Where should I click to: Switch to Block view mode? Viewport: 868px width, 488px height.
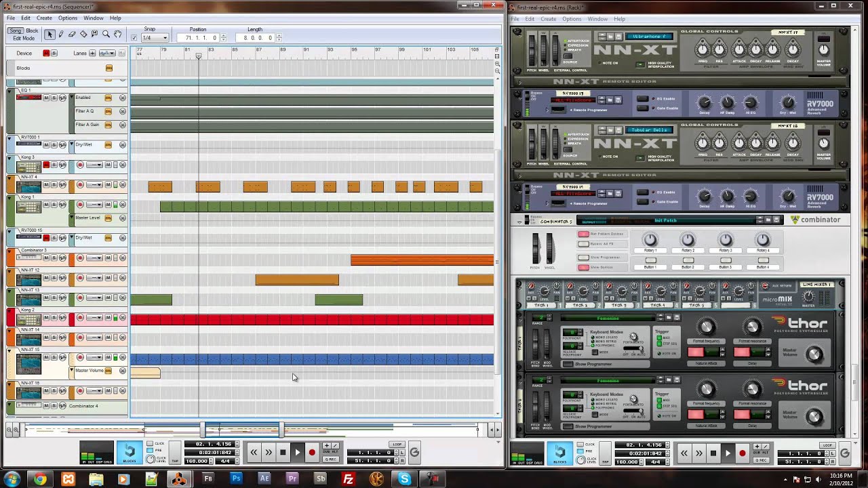tap(33, 31)
